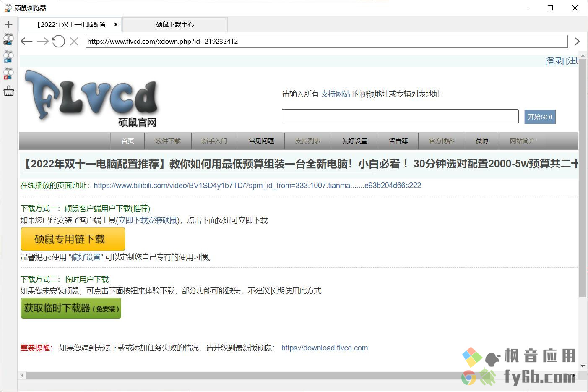
Task: Reload the page with the refresh icon
Action: (x=58, y=41)
